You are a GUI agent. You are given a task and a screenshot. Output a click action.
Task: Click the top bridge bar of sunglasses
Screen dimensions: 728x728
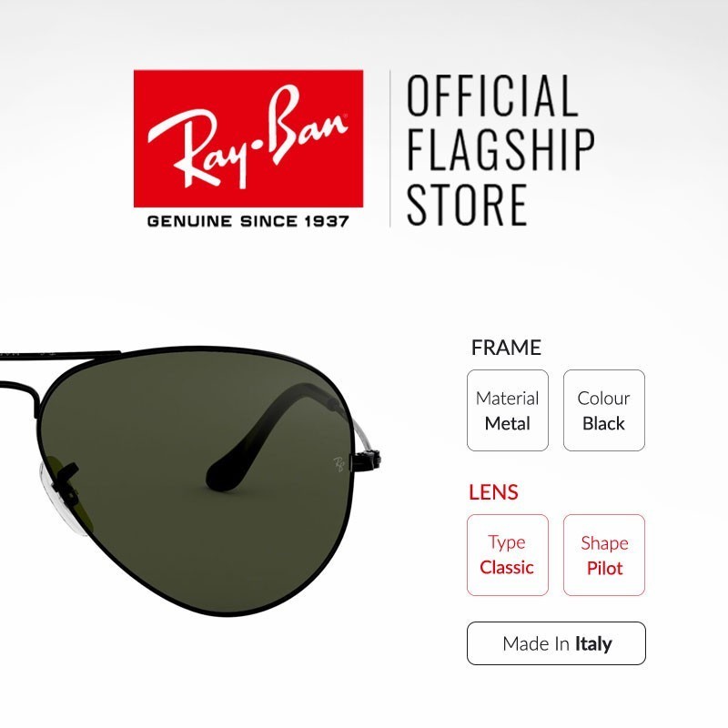click(x=60, y=356)
